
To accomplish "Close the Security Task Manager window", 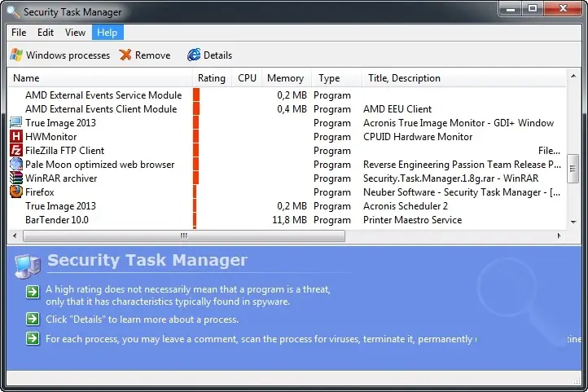I will point(563,9).
